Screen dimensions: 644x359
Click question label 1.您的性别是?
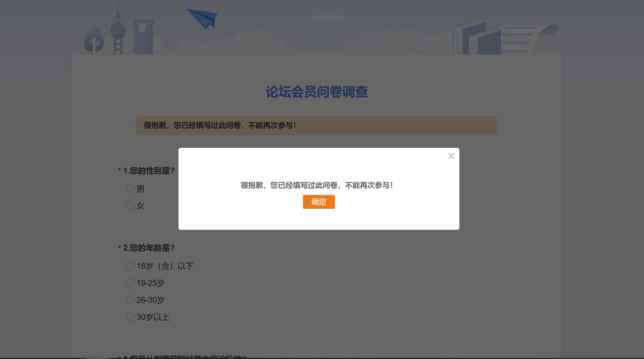tap(149, 171)
